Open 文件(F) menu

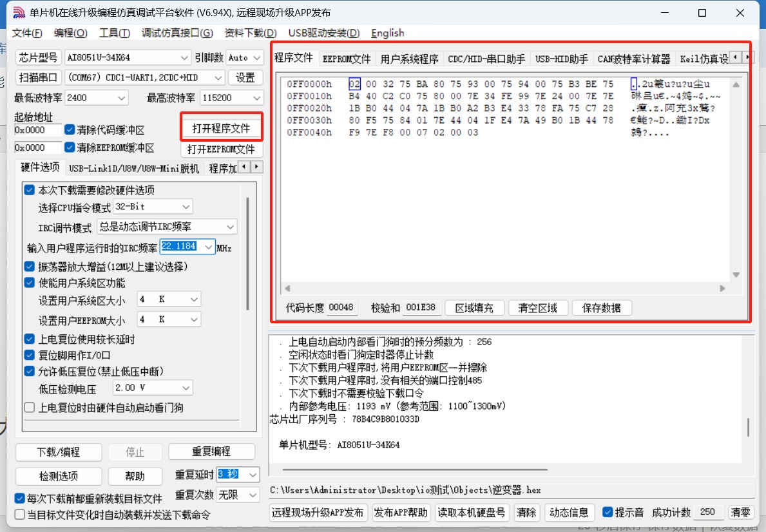coord(27,33)
